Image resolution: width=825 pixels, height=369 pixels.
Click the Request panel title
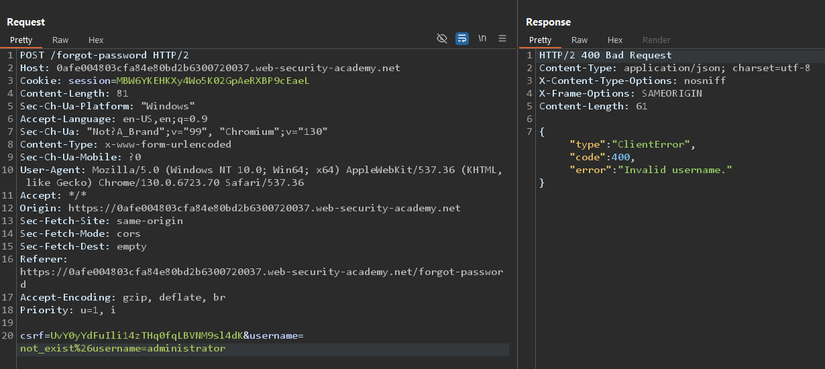[26, 22]
